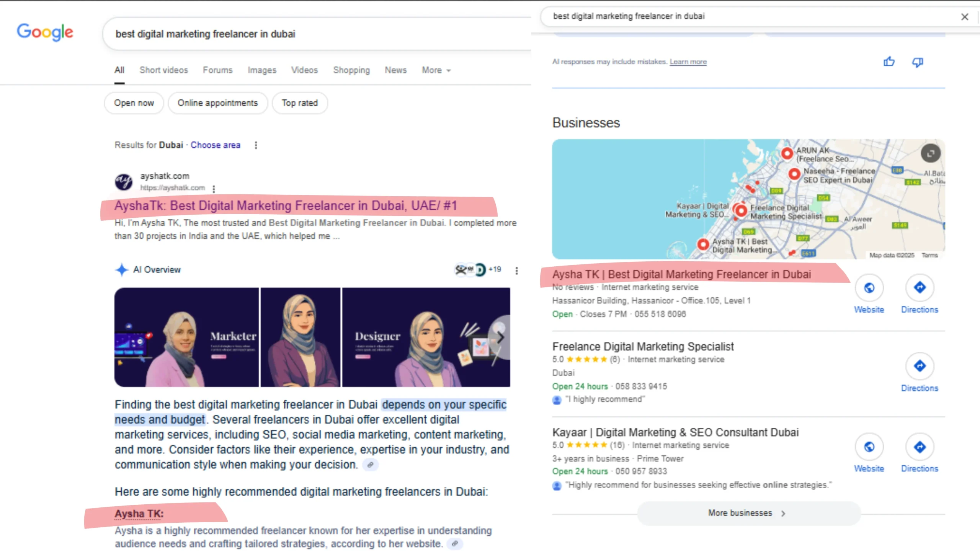Screen dimensions: 980x551
Task: Click the https://ayshatk.com URL text
Action: pyautogui.click(x=172, y=187)
